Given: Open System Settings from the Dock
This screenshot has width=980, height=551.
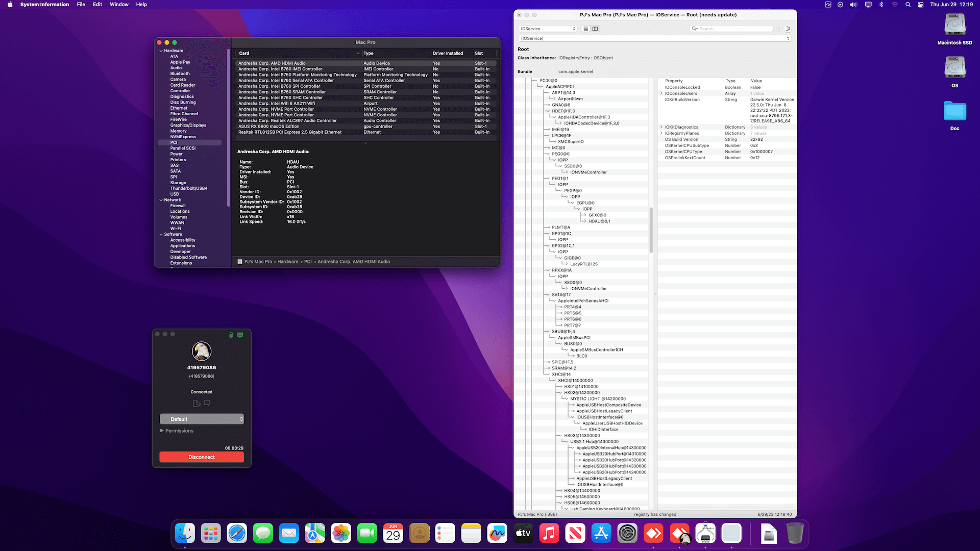Looking at the screenshot, I should [627, 534].
